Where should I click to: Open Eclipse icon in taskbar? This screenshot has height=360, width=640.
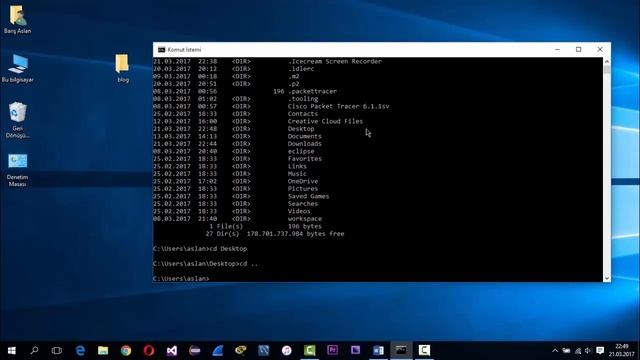(195, 350)
